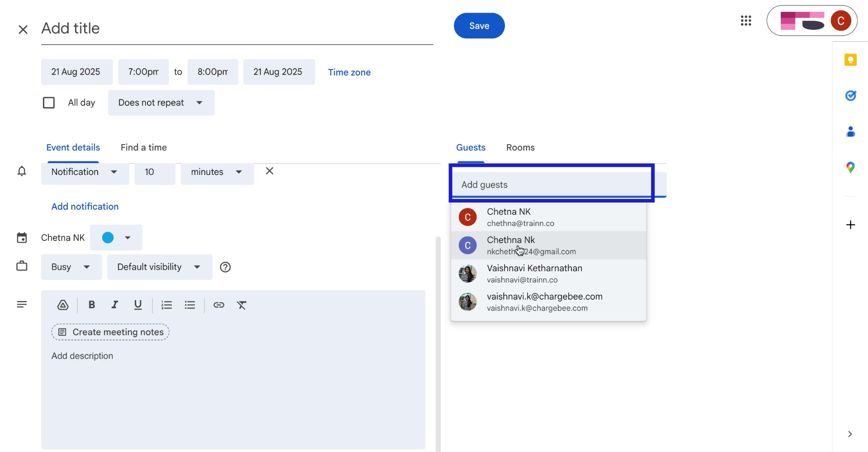Switch to the Rooms tab
This screenshot has height=452, width=868.
[x=520, y=147]
